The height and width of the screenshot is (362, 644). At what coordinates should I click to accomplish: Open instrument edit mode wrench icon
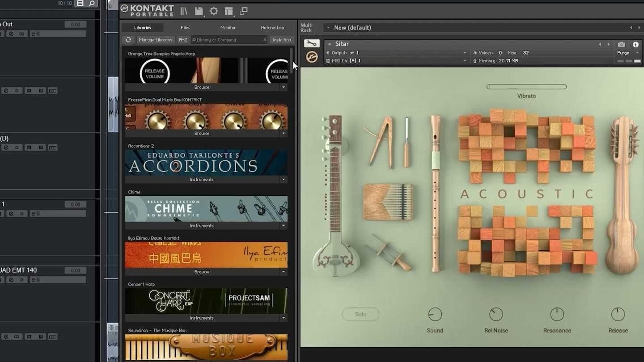pyautogui.click(x=312, y=43)
